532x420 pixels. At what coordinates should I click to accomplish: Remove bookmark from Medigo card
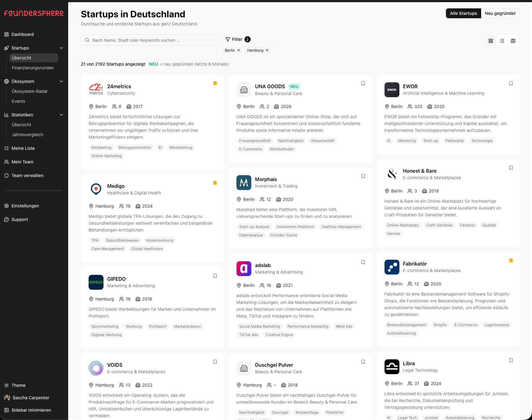[215, 183]
